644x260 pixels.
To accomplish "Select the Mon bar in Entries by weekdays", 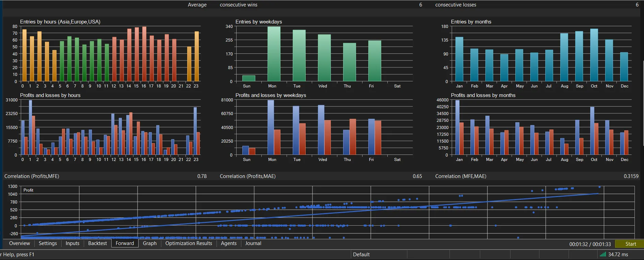I will point(274,54).
